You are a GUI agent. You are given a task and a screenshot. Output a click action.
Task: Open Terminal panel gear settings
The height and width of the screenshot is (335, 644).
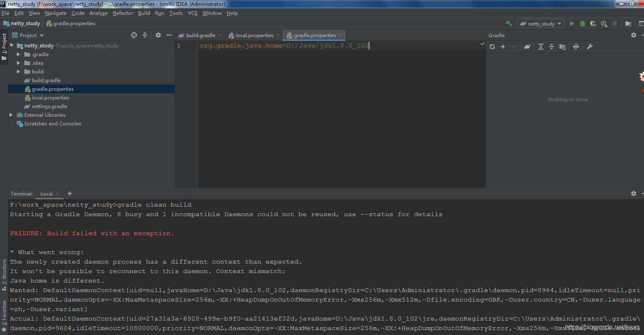click(x=634, y=193)
